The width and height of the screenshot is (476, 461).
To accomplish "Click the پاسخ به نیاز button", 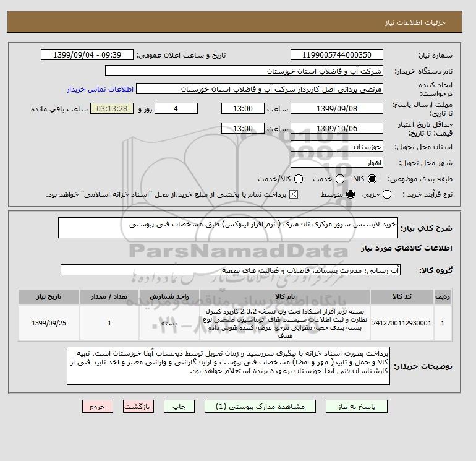I will click(x=357, y=407).
